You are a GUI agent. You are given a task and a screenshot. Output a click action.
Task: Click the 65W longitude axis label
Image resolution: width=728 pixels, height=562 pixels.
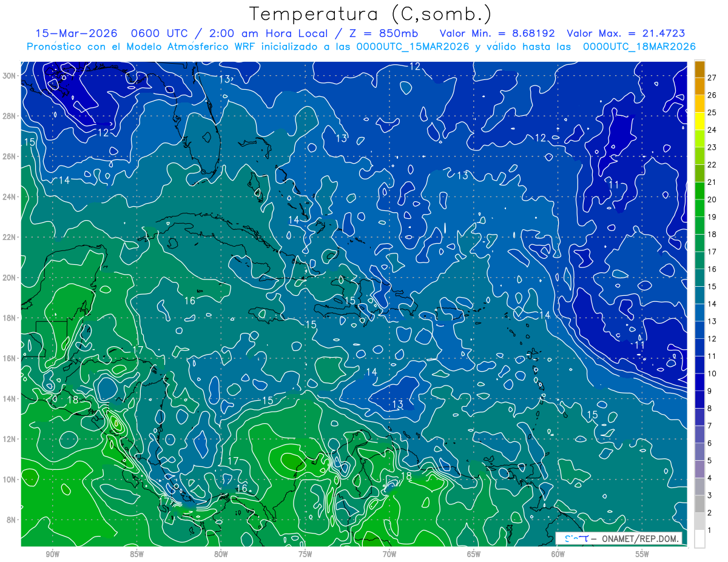pos(474,554)
